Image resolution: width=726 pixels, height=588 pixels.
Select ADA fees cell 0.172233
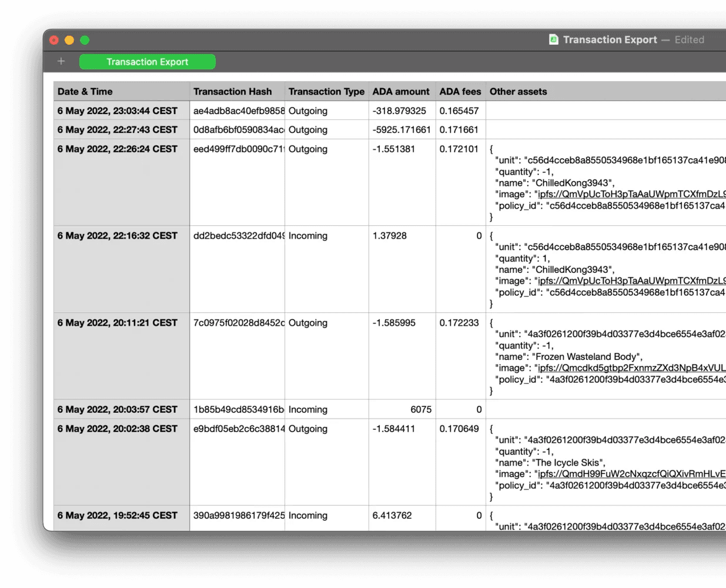coord(461,356)
